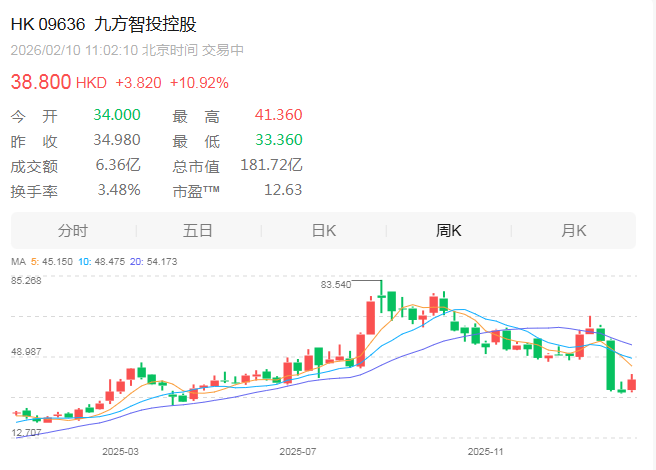Click the 今开 value 34.000
Screen dimensions: 656x470
point(117,115)
